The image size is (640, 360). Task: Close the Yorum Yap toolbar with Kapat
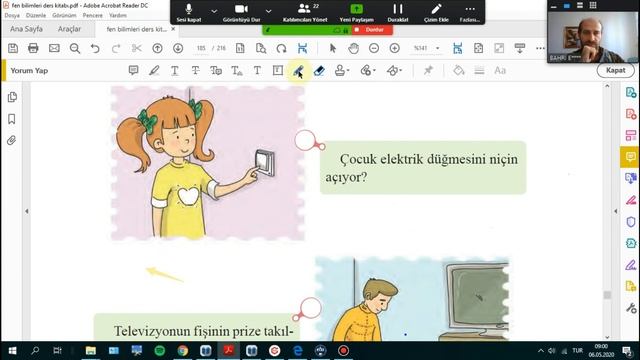(616, 70)
